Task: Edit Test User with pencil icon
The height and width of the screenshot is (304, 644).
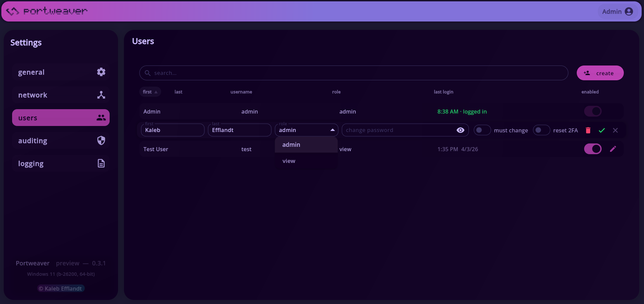Action: [x=613, y=149]
